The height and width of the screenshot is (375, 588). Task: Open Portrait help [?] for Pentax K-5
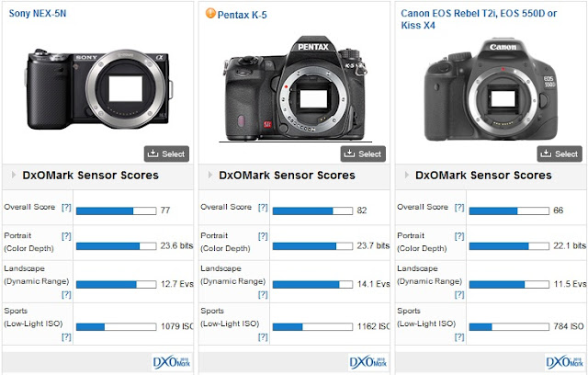click(263, 236)
